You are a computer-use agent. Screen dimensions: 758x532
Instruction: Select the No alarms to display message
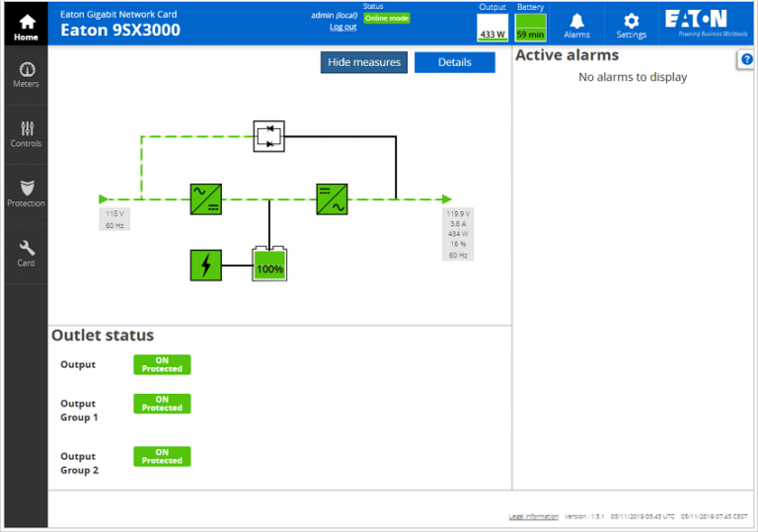tap(633, 77)
